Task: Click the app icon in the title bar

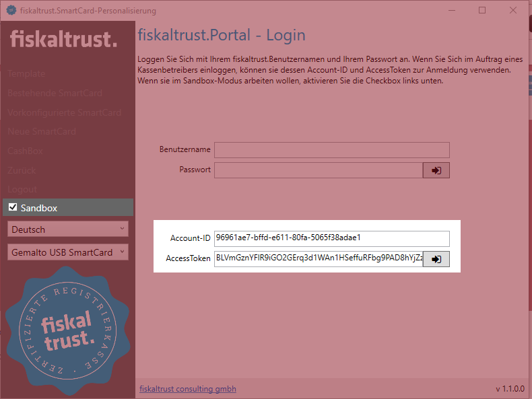Action: 11,11
